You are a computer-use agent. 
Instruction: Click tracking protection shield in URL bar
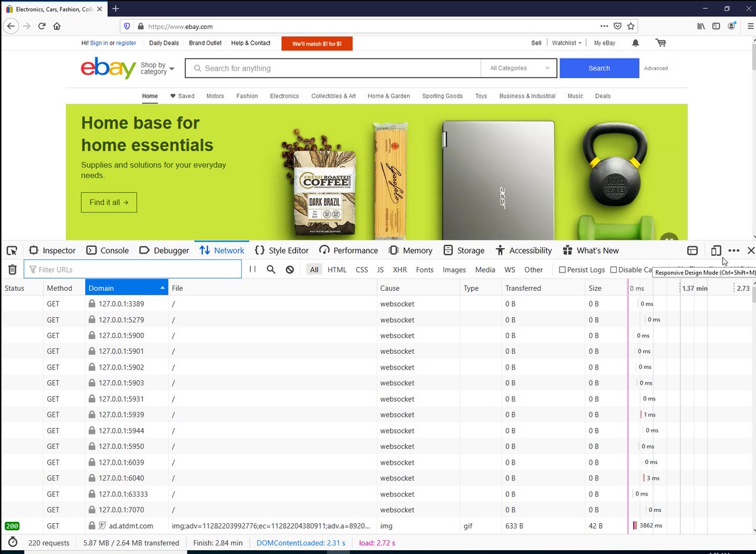point(127,26)
